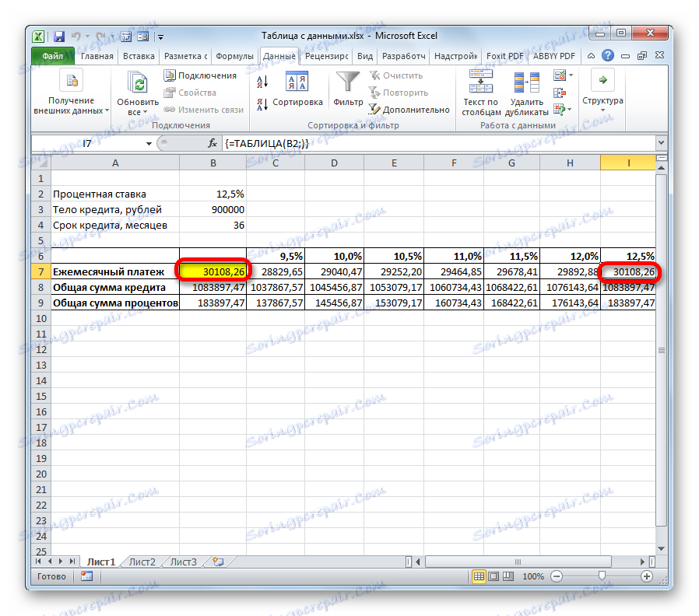Click the insert function fx icon

pos(213,143)
